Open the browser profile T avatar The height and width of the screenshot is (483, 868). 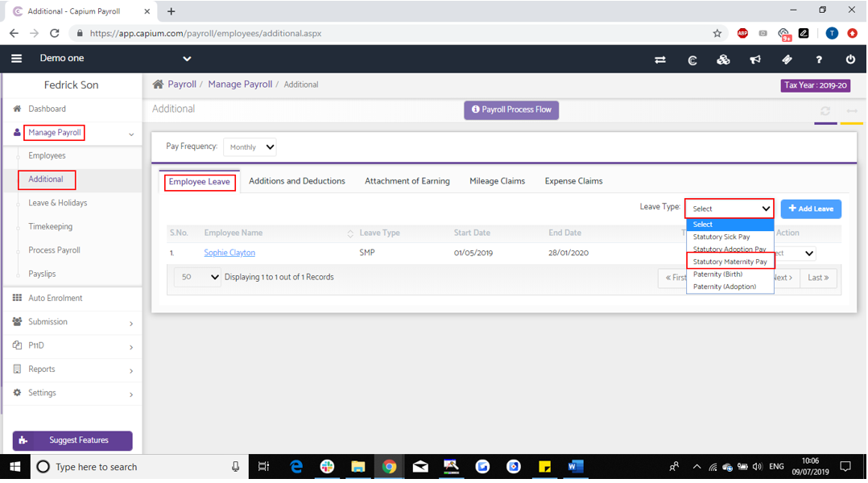(x=832, y=33)
